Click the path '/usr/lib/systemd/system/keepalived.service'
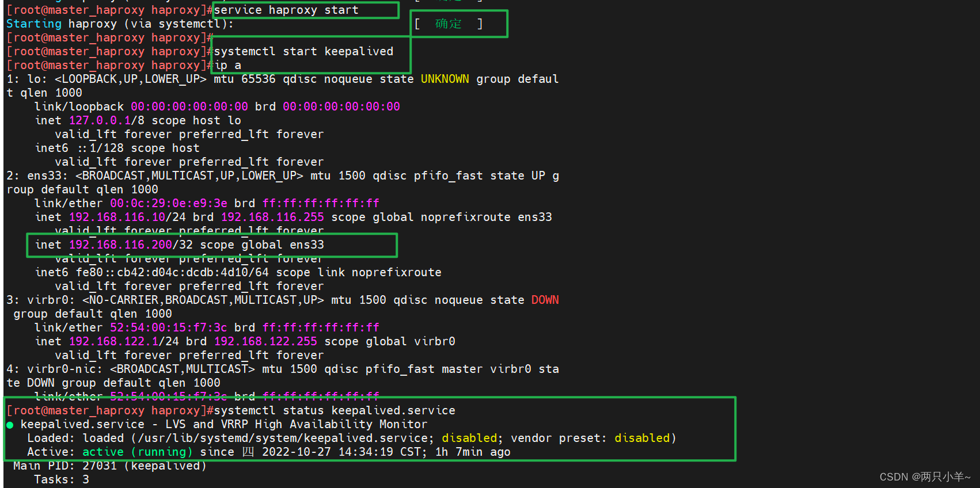The width and height of the screenshot is (980, 488). pos(286,438)
